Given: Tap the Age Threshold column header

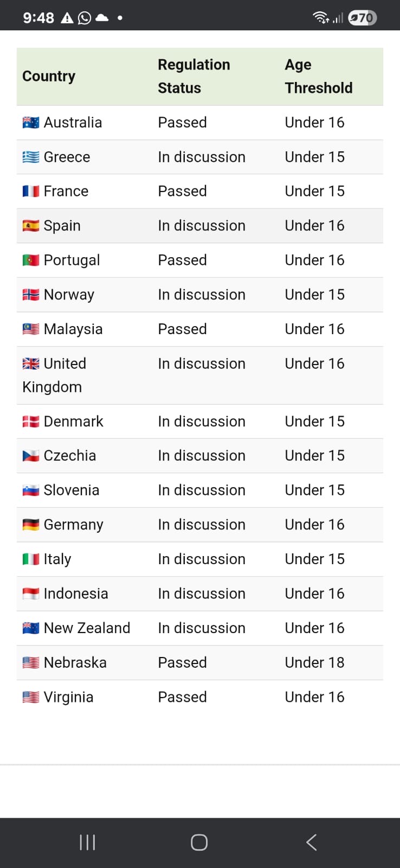Looking at the screenshot, I should click(318, 76).
